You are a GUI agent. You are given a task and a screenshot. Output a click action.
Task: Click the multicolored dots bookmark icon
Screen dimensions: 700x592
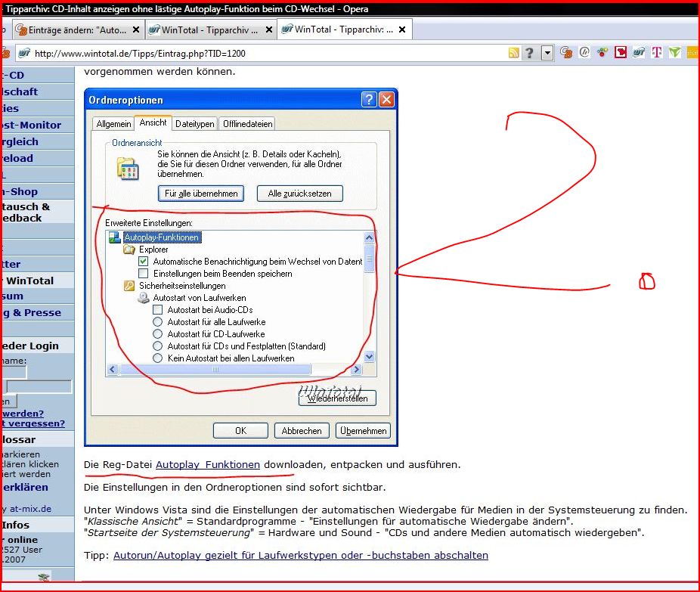[x=602, y=53]
